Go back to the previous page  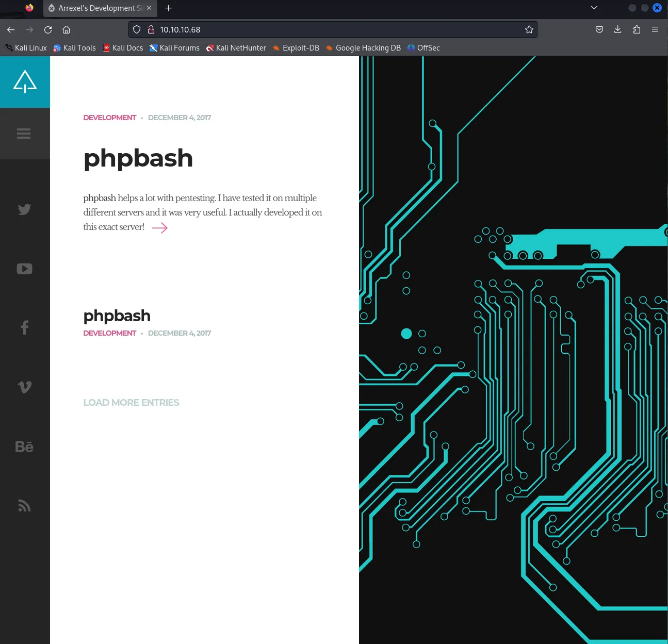(11, 29)
